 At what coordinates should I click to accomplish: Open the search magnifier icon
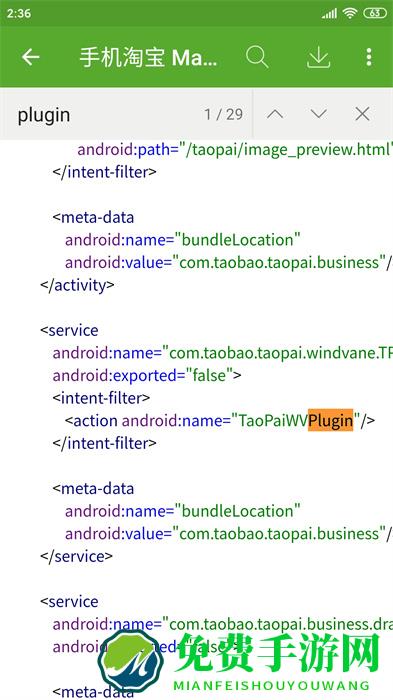pos(257,57)
